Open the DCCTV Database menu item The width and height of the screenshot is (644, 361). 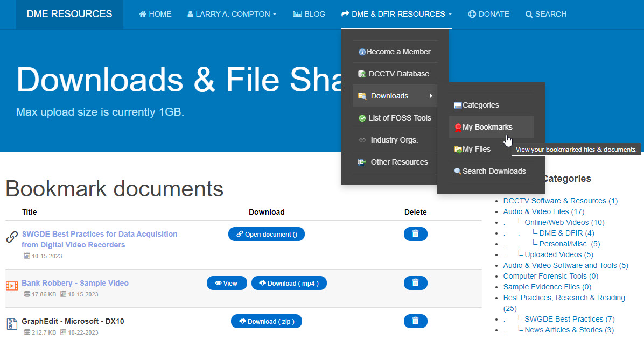(398, 74)
